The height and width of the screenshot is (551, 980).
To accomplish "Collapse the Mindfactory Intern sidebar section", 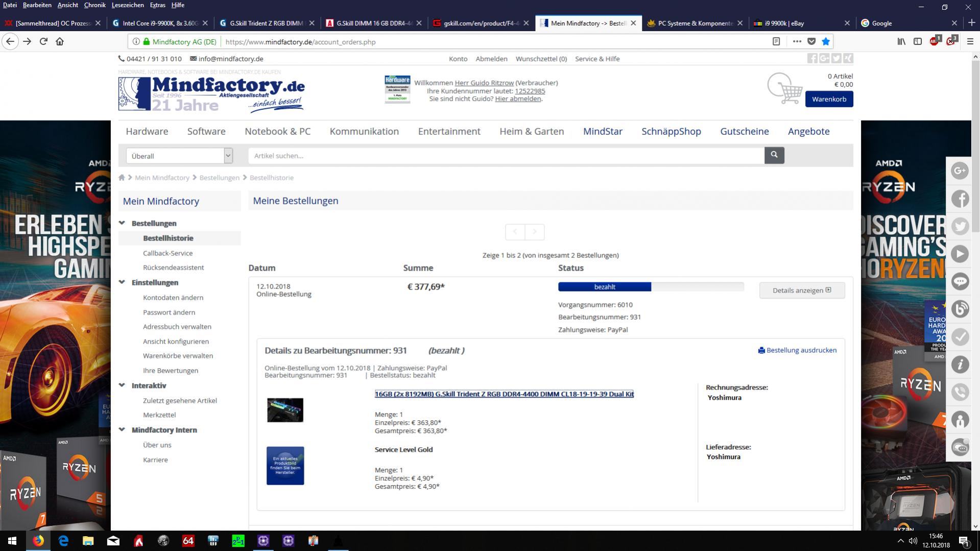I will 122,430.
